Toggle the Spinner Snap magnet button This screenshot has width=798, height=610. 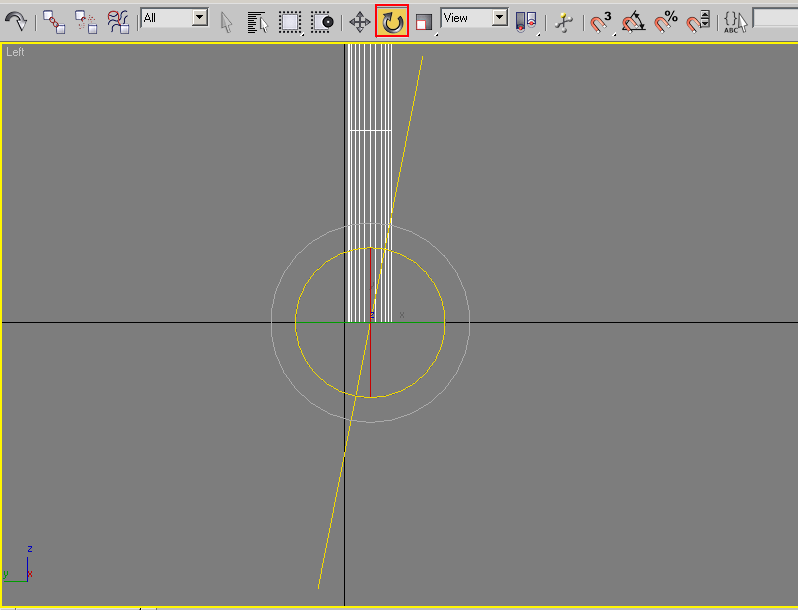pos(698,22)
